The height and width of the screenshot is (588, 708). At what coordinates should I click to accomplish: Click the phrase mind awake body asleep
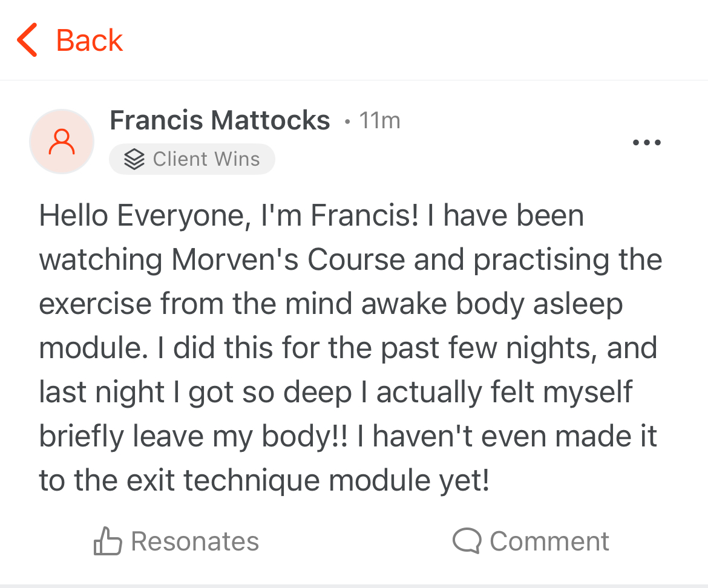click(x=454, y=303)
